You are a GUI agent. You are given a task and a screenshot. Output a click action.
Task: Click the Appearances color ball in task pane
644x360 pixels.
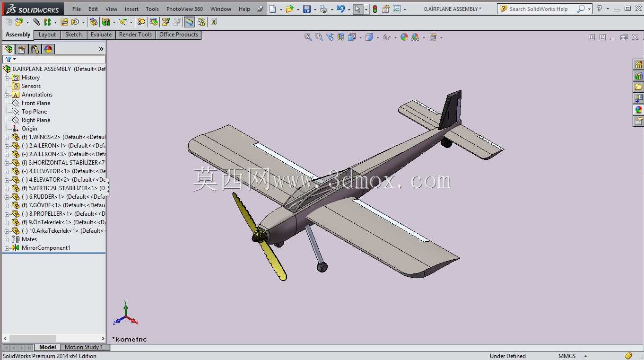point(638,110)
